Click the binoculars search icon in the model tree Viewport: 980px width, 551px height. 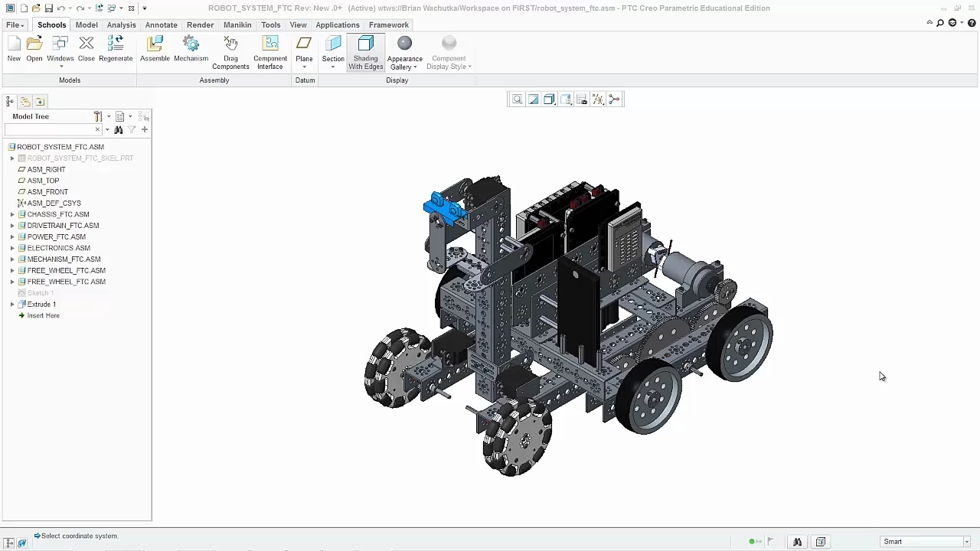(x=119, y=130)
